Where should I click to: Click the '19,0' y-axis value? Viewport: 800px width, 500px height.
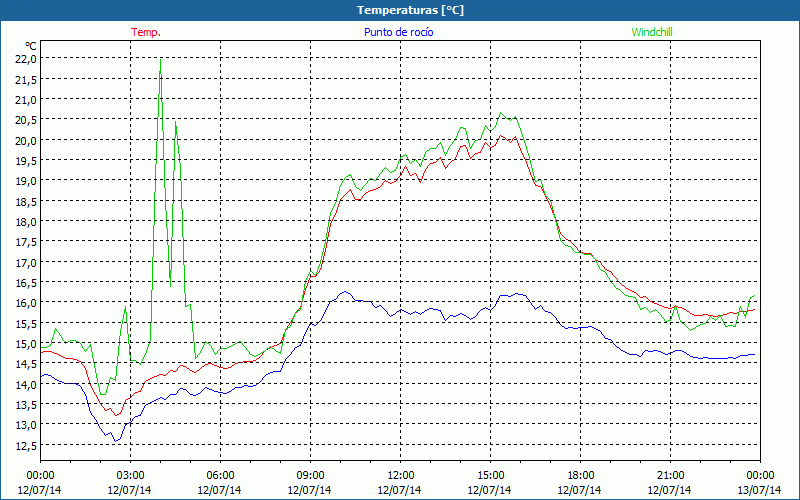[x=26, y=181]
